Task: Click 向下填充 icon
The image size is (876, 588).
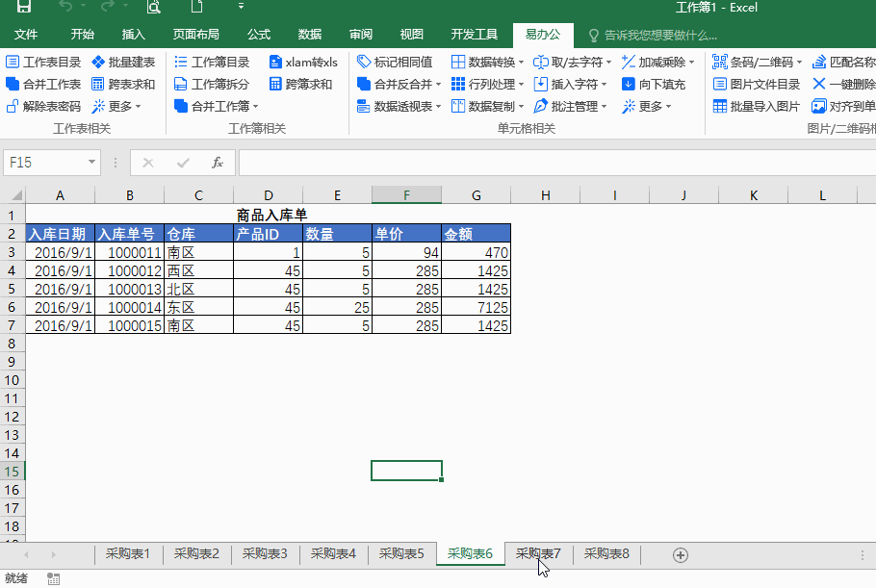Action: coord(629,85)
